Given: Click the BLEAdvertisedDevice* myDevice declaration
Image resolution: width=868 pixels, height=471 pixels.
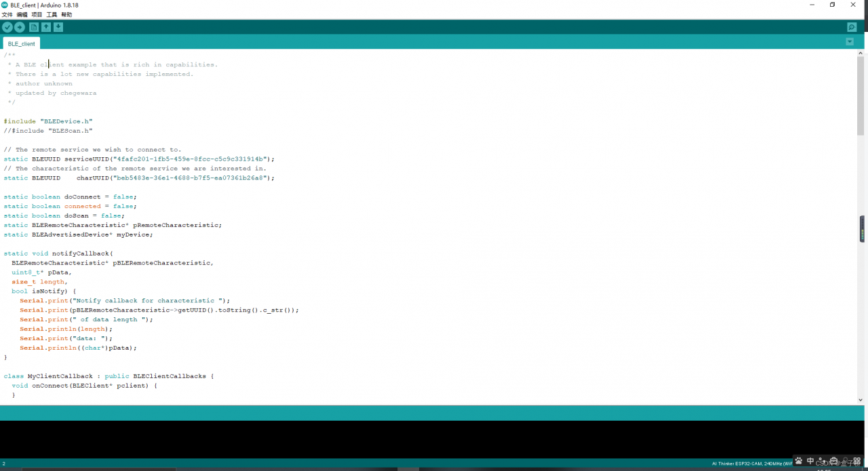Looking at the screenshot, I should point(78,234).
